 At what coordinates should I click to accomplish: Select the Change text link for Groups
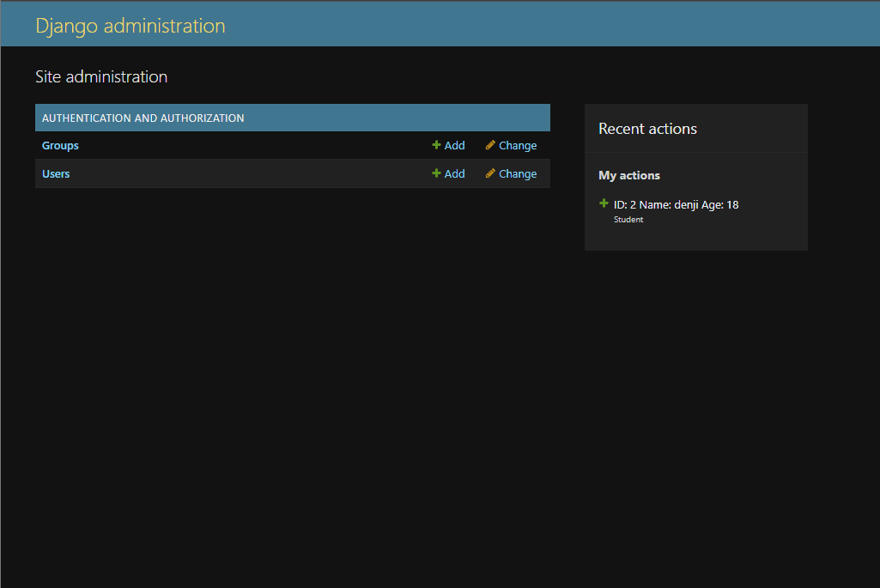tap(518, 146)
